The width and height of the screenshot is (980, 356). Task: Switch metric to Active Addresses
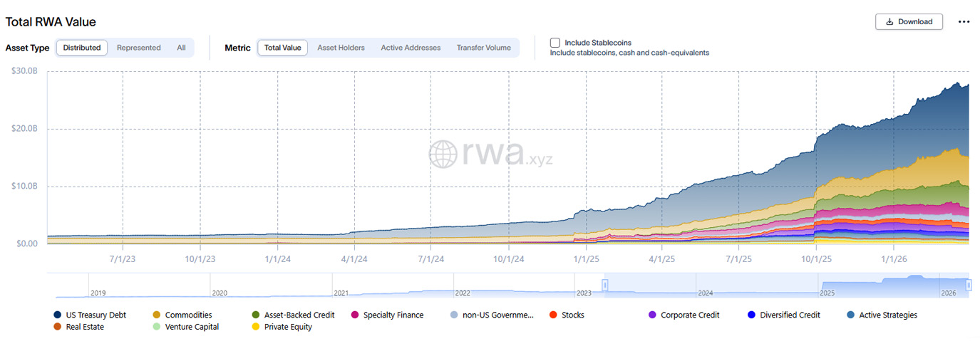411,48
